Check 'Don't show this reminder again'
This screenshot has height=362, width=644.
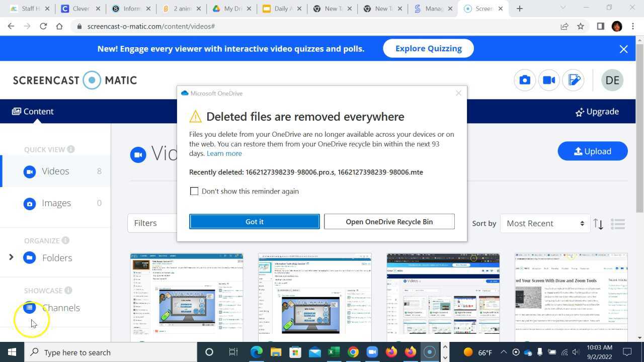click(x=194, y=191)
